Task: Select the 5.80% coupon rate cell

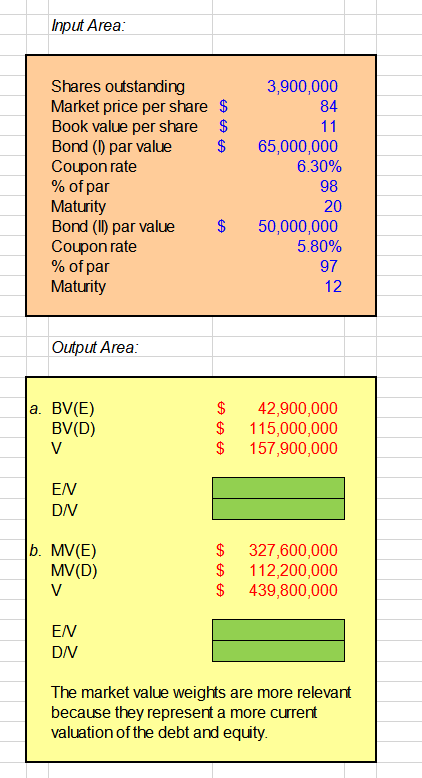Action: 319,246
